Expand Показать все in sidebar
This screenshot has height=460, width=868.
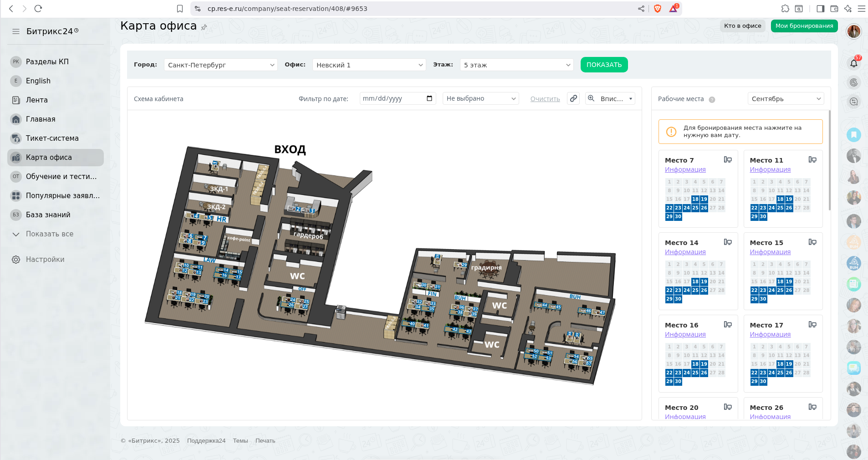(49, 234)
